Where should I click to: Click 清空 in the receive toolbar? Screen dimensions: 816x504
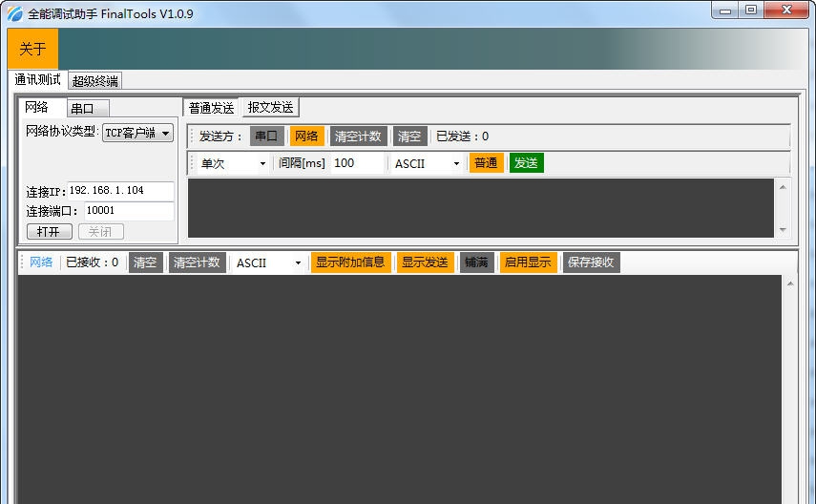click(145, 262)
